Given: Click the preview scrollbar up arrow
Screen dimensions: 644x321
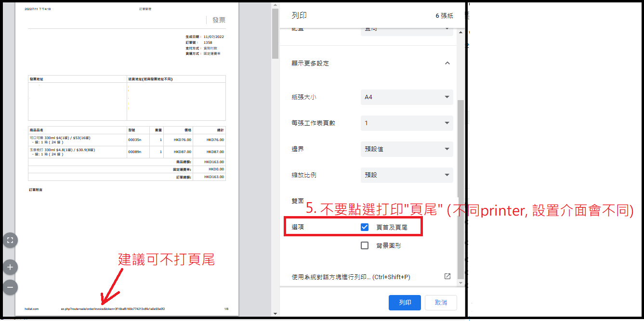Looking at the screenshot, I should 275,5.
